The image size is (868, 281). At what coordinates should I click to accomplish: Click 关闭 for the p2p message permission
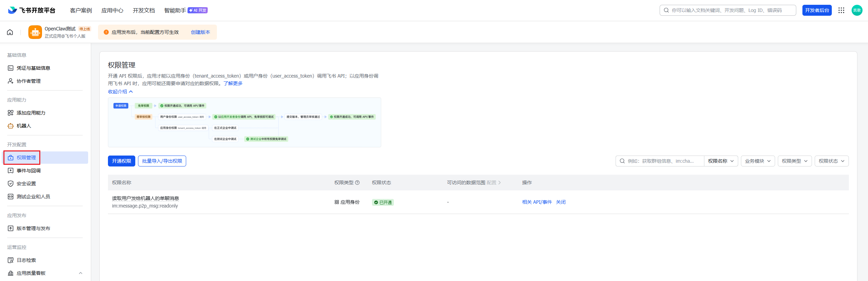561,202
